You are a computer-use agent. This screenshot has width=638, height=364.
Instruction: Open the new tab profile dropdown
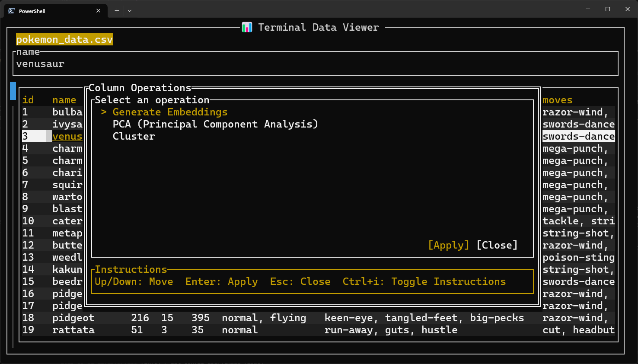point(130,11)
